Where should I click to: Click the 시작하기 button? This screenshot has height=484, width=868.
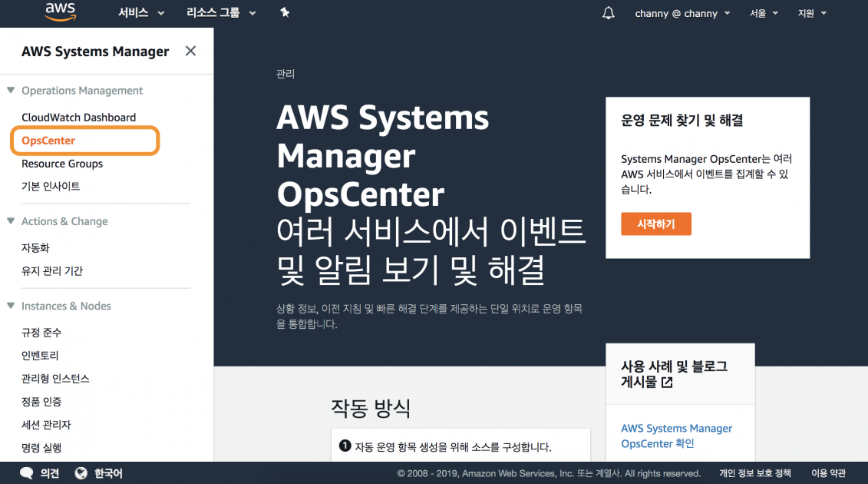655,224
